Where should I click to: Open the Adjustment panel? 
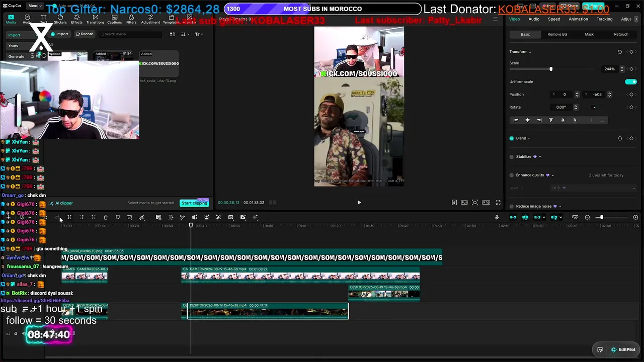pyautogui.click(x=150, y=20)
